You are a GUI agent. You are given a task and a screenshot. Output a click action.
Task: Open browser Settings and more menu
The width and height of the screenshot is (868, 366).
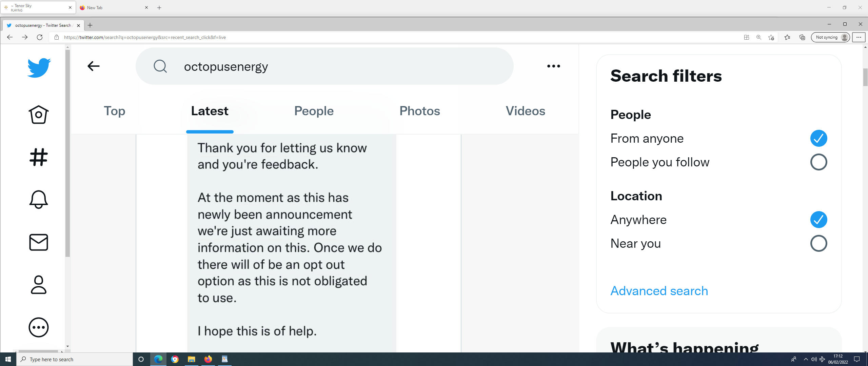click(859, 37)
